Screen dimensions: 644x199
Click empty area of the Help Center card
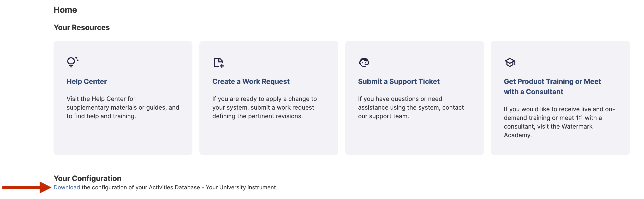tap(123, 138)
